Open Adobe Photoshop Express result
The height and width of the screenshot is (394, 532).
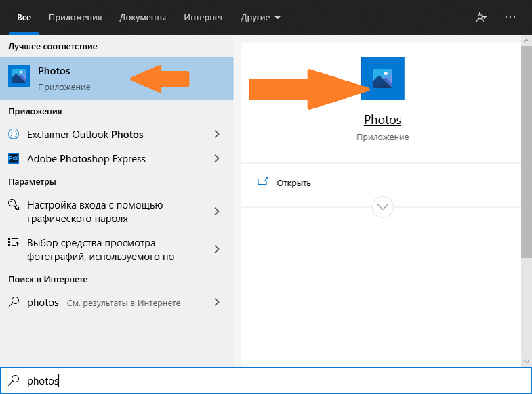point(86,159)
